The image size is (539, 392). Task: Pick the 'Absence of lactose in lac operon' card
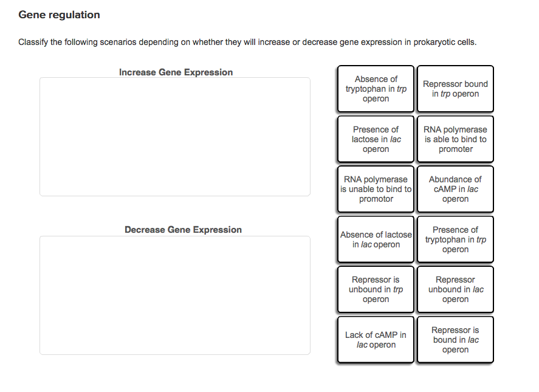pyautogui.click(x=375, y=239)
